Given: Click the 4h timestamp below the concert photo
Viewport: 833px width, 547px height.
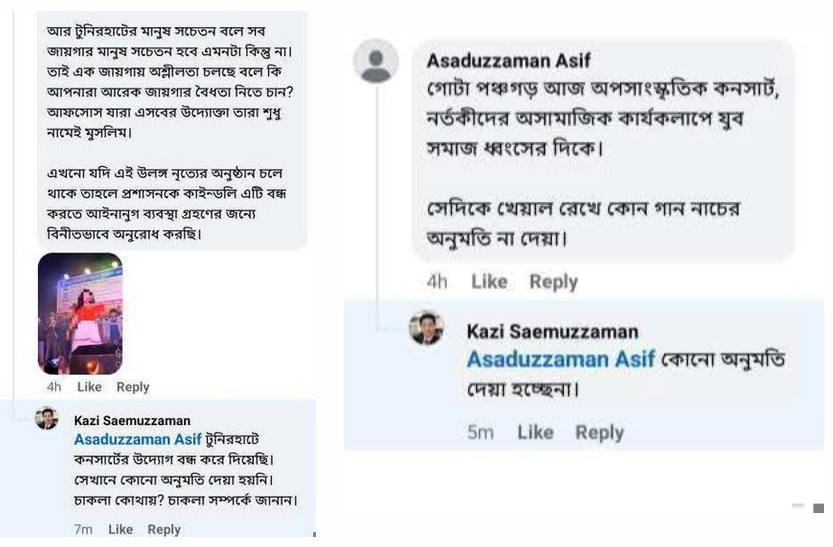Looking at the screenshot, I should pos(54,387).
